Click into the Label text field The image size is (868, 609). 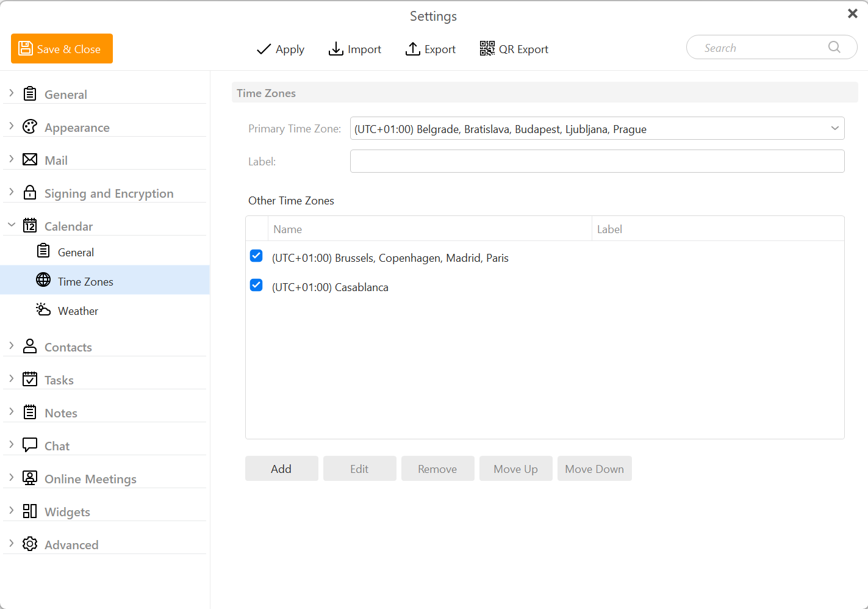(597, 162)
